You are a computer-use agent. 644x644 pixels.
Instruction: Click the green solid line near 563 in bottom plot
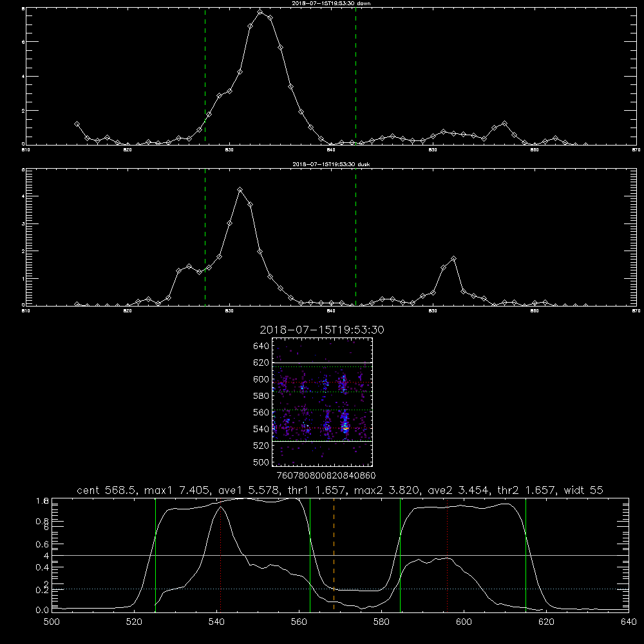pyautogui.click(x=310, y=554)
